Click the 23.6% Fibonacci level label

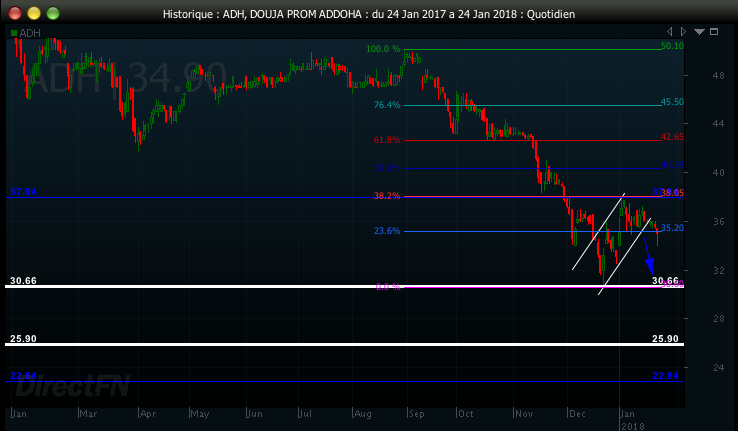(386, 231)
